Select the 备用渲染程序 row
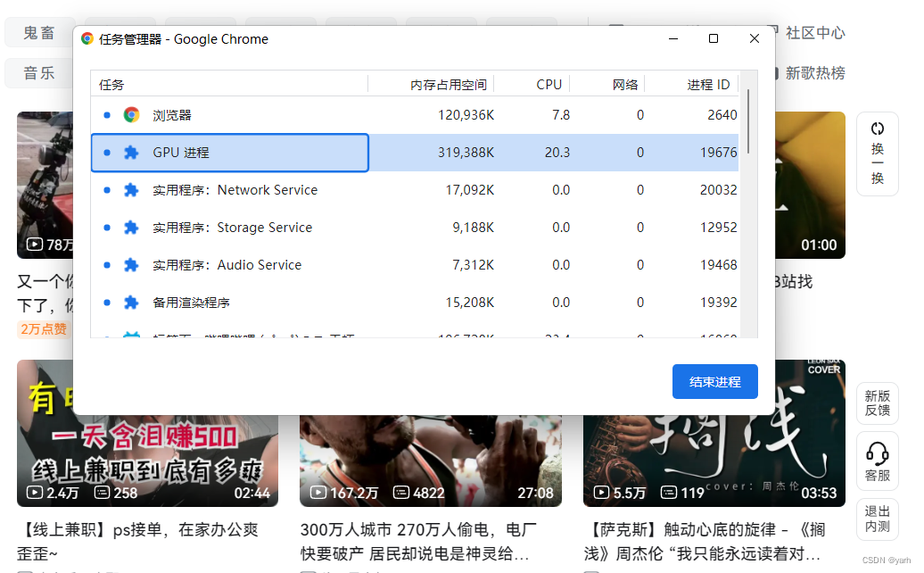The image size is (924, 573). click(x=415, y=303)
